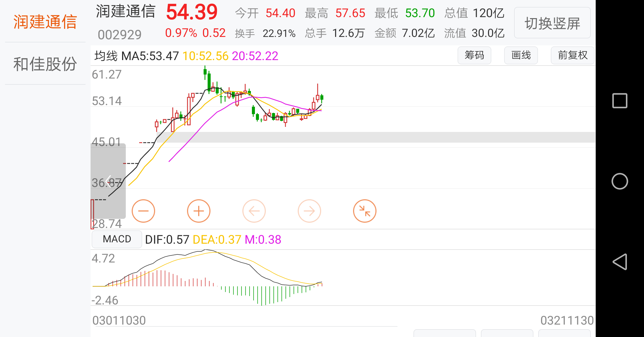The width and height of the screenshot is (644, 337).
Task: Tap the DEA:0.37 indicator value
Action: [217, 240]
